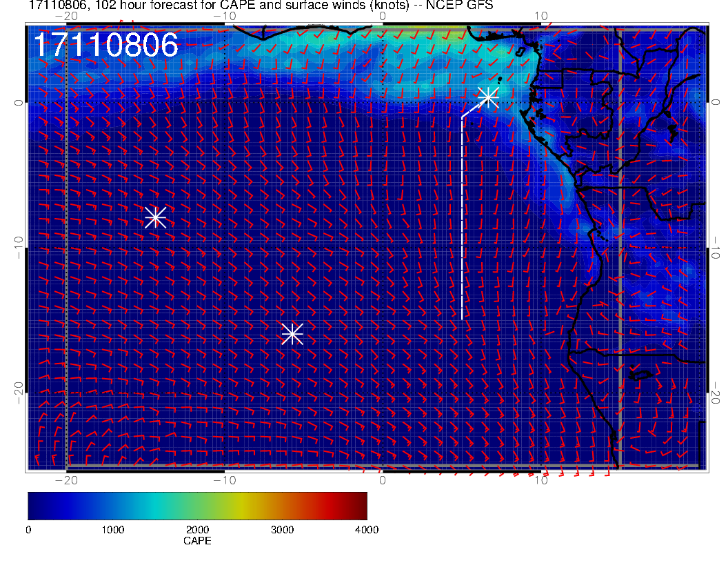Click the '4000' color bar tick label
728x563 pixels.
coord(367,530)
